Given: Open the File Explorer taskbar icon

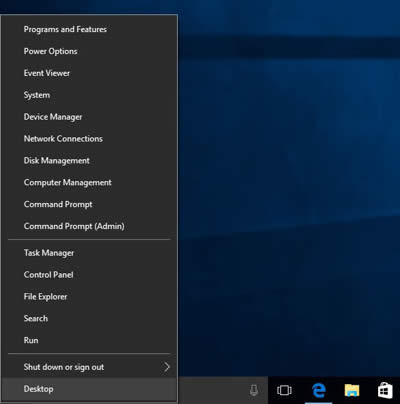Looking at the screenshot, I should (x=352, y=390).
